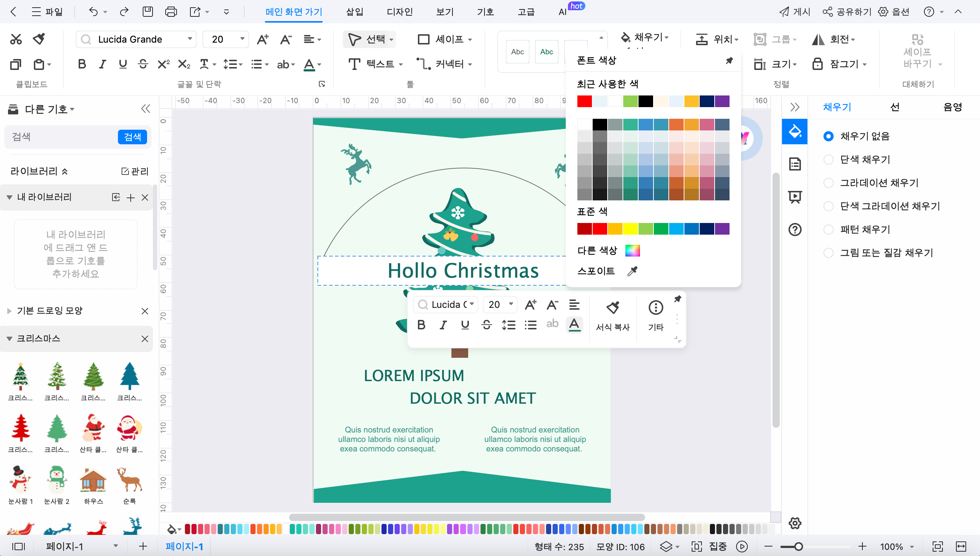980x556 pixels.
Task: Toggle italic in the ribbon
Action: coord(102,64)
